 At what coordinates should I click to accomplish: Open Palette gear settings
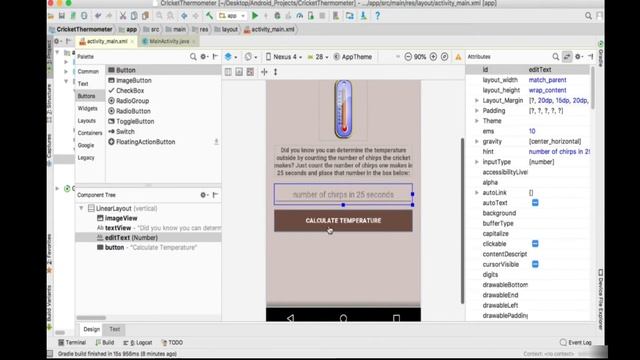point(204,57)
